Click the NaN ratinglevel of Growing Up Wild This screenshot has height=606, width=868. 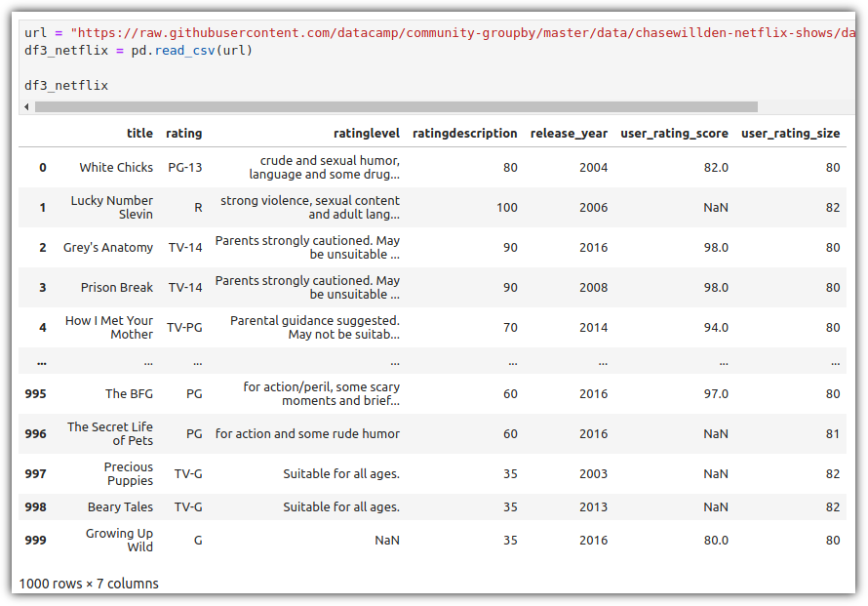[x=387, y=540]
